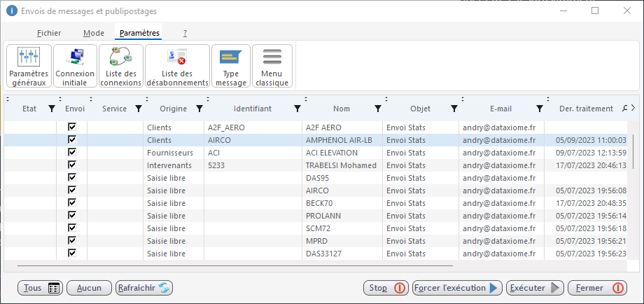Open the Fichier menu
The image size is (644, 304).
49,33
